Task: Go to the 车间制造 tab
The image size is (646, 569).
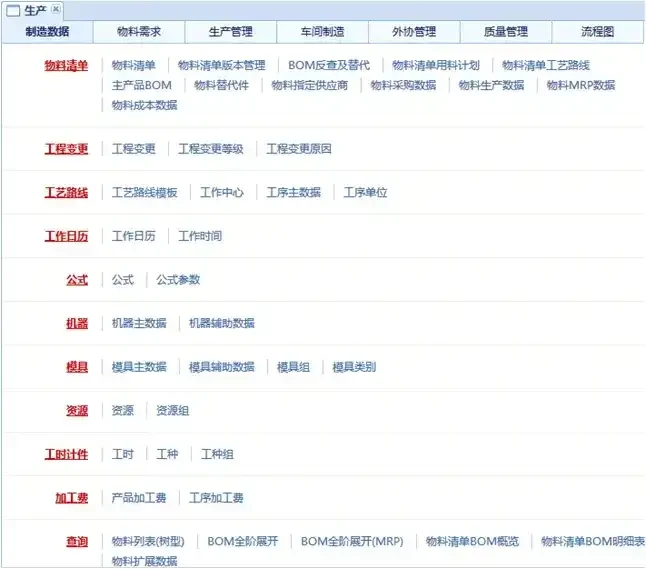Action: tap(322, 32)
